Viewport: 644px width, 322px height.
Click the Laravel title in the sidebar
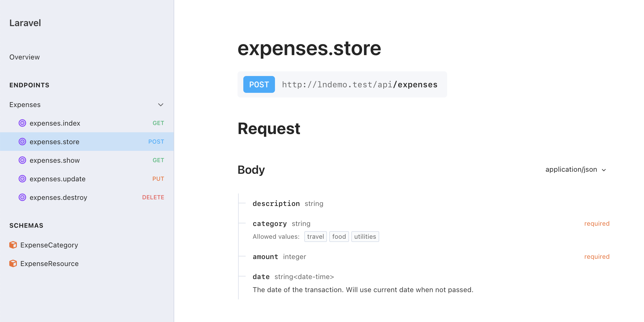coord(25,23)
